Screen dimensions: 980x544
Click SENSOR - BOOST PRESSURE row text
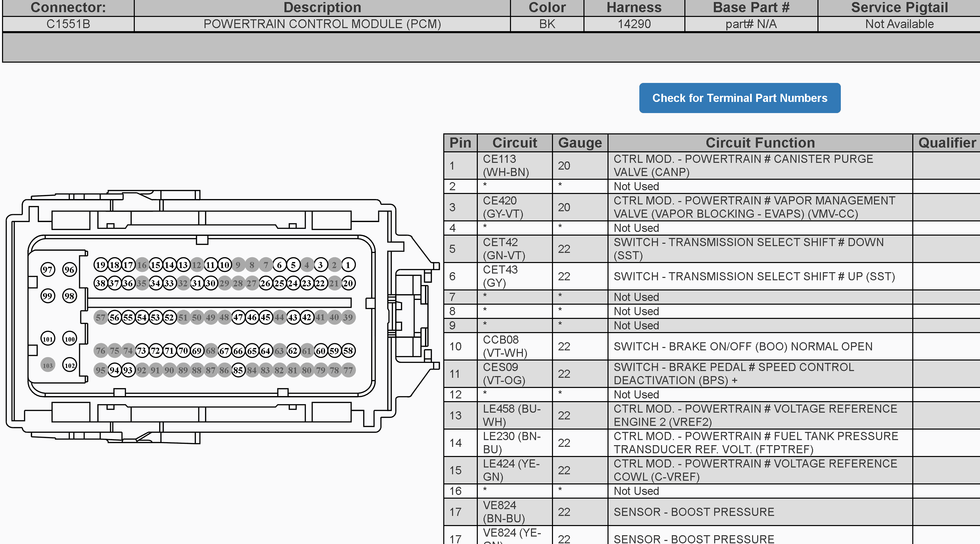694,512
